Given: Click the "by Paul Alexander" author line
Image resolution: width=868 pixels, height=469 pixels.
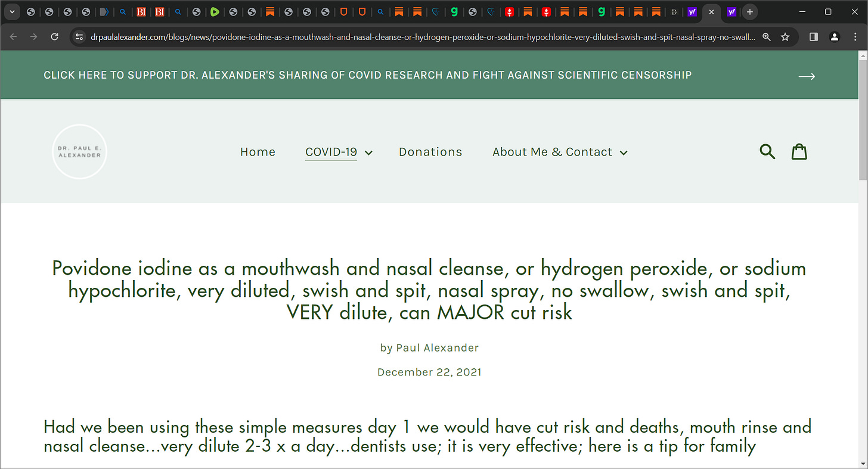Looking at the screenshot, I should pos(429,347).
